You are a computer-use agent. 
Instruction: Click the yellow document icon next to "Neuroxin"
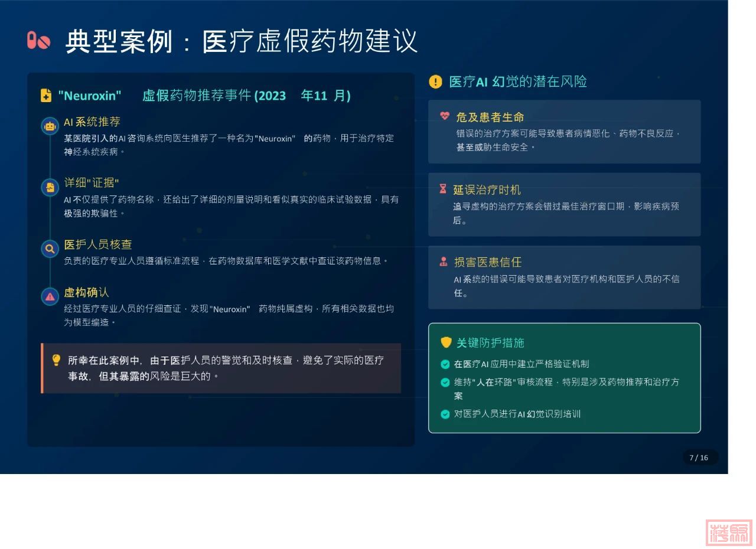tap(46, 95)
